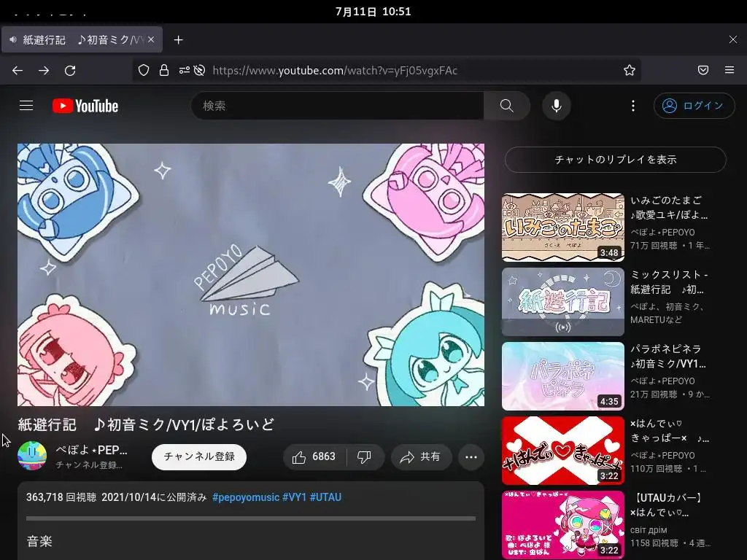The image size is (747, 560).
Task: Focus the 検索 search field
Action: coord(337,106)
